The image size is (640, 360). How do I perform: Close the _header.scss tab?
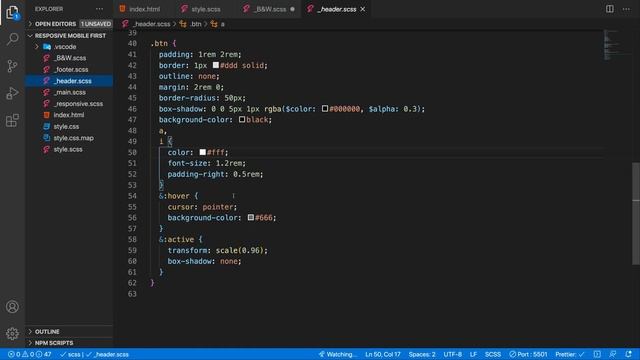362,9
